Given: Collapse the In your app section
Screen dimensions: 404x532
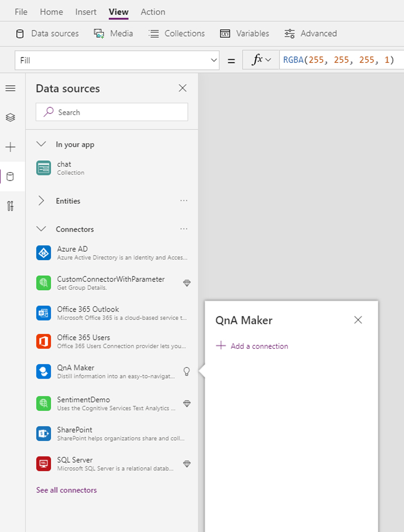Looking at the screenshot, I should [41, 144].
